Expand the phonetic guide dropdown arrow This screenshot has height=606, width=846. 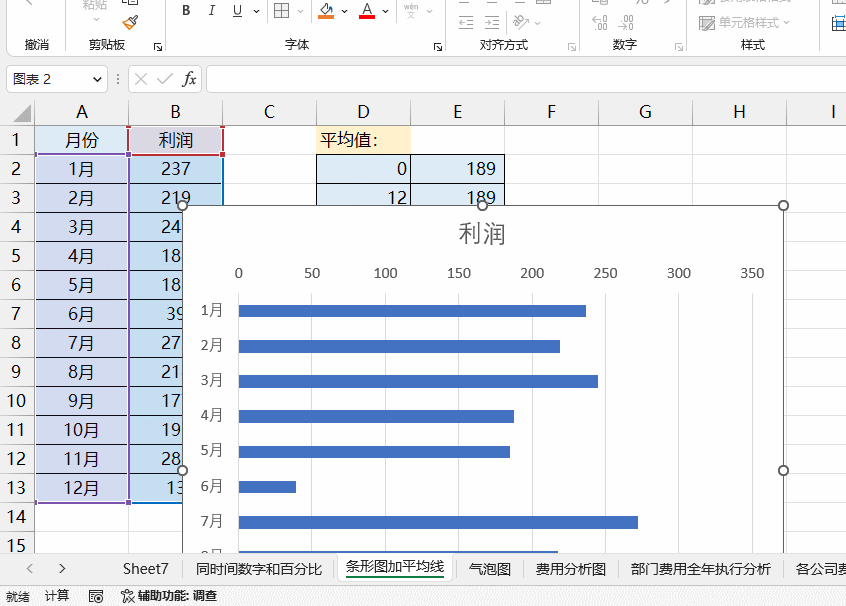(429, 11)
